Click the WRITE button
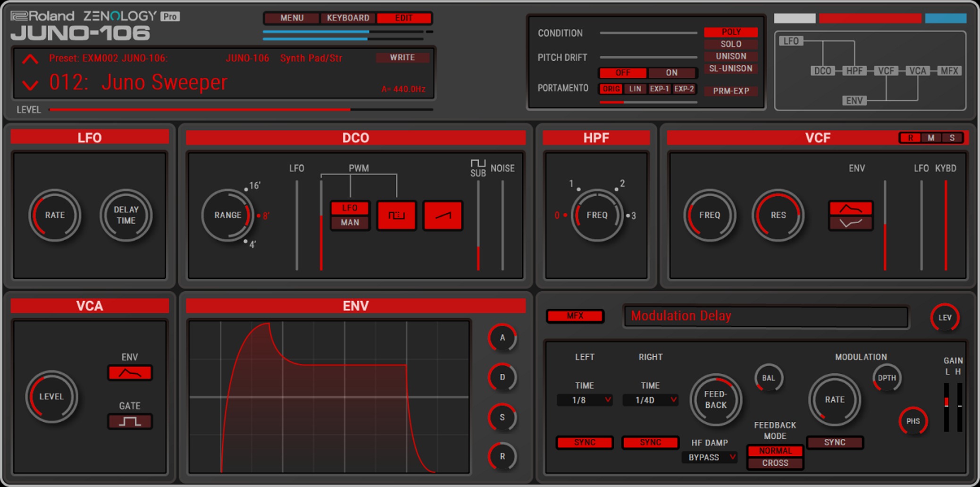This screenshot has height=487, width=980. click(402, 58)
